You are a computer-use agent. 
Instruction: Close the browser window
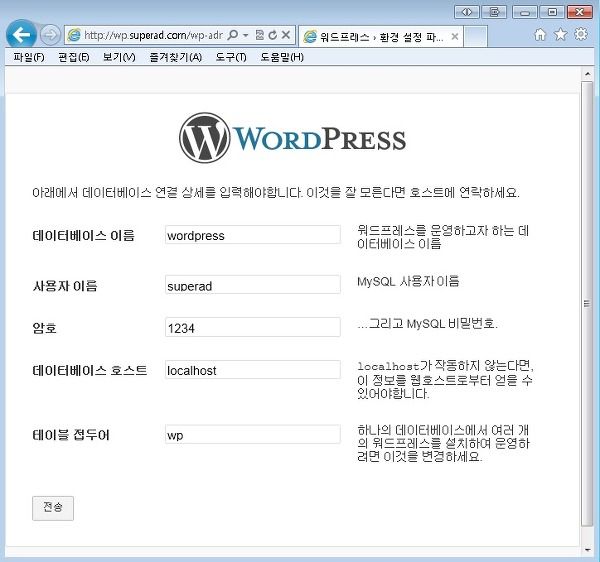click(580, 12)
